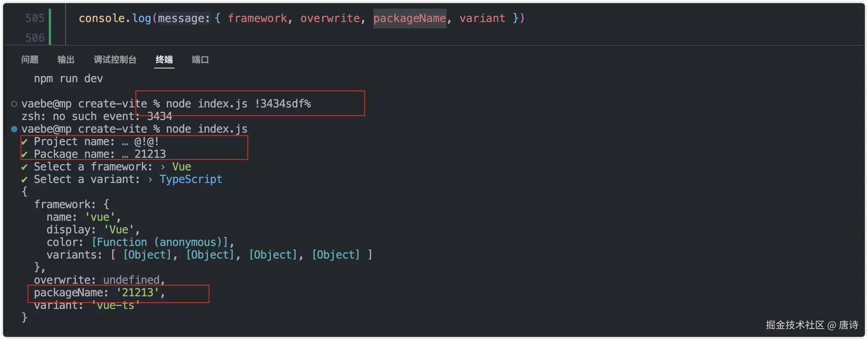
Task: Click the npm run dev terminal line
Action: click(68, 79)
